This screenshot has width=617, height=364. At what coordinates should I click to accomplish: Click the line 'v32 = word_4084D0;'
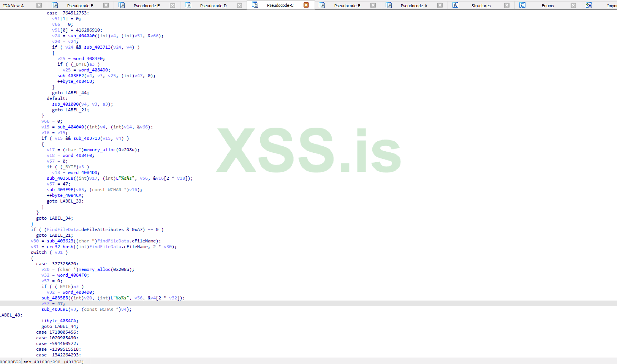(71, 292)
